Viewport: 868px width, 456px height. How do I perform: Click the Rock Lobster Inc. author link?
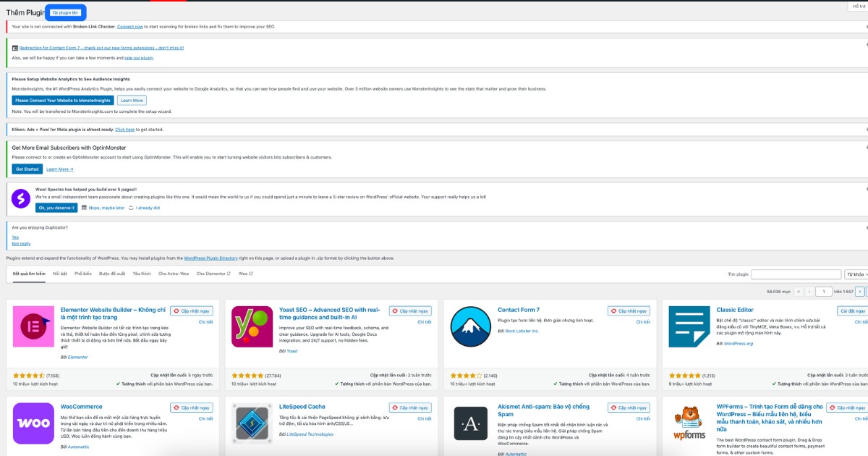pos(522,331)
